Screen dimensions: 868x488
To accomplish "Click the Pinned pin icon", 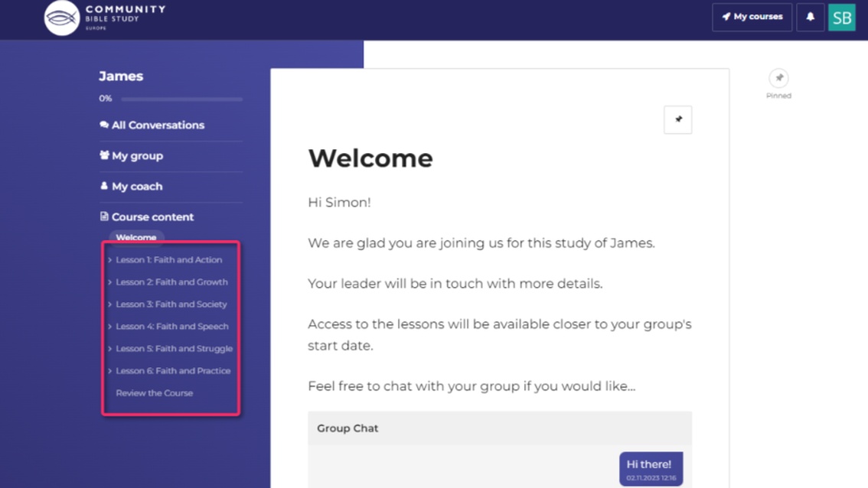I will [x=778, y=78].
